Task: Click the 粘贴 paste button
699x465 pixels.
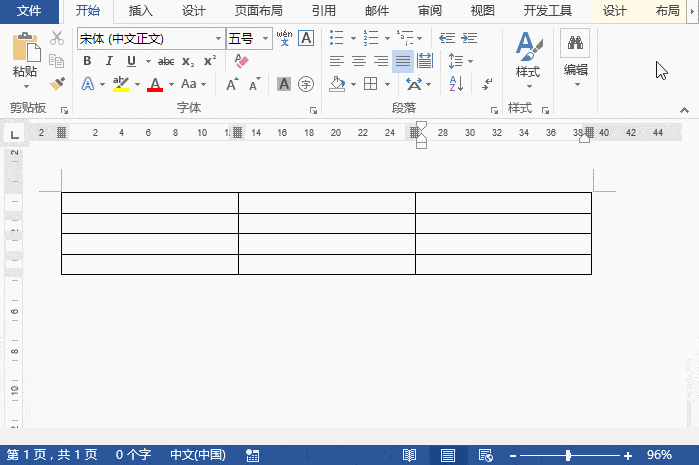Action: (26, 58)
